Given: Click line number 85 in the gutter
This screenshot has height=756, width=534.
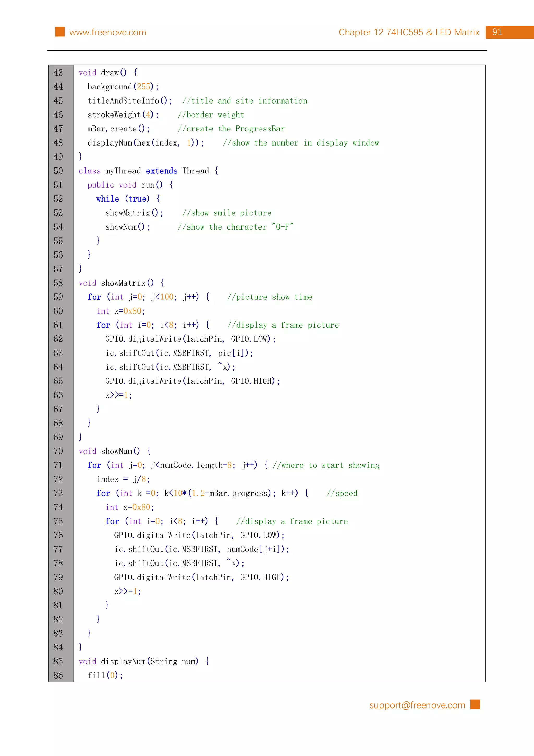Looking at the screenshot, I should pyautogui.click(x=58, y=661).
